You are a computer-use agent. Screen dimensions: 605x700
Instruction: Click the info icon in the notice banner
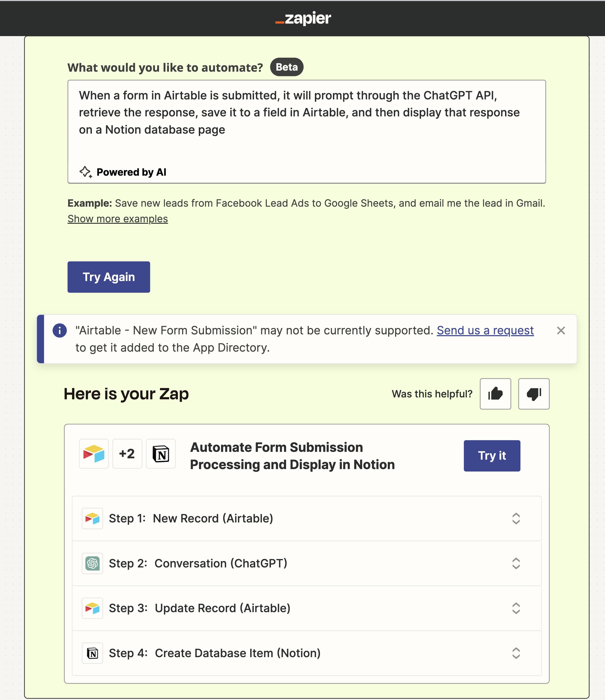(60, 330)
